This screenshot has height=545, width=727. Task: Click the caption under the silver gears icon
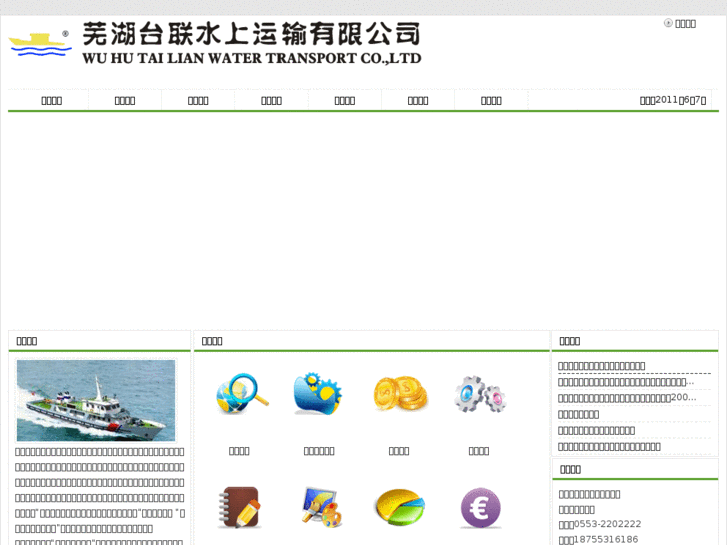click(478, 451)
